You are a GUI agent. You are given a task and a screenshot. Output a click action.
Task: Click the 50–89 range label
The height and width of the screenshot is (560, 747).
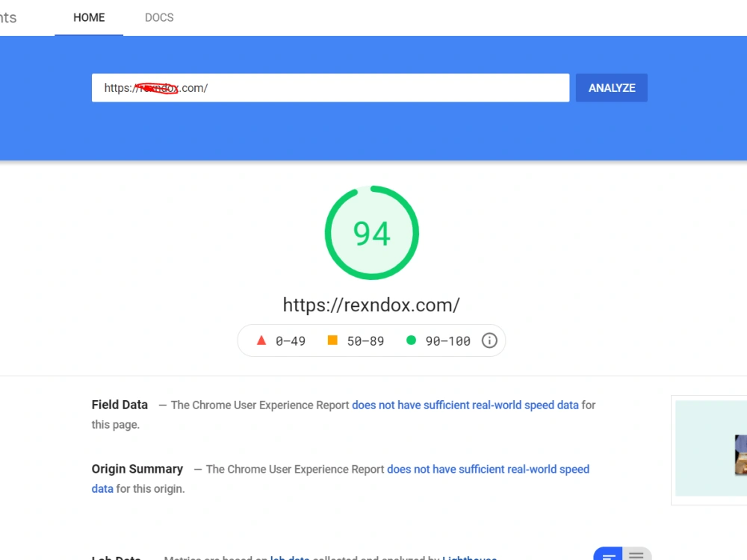pos(365,341)
